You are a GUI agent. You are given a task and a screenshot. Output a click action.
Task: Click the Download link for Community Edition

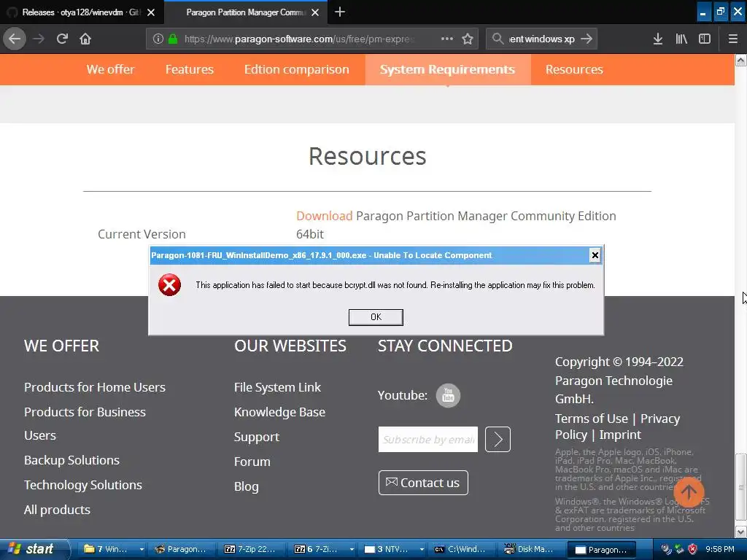pyautogui.click(x=324, y=216)
